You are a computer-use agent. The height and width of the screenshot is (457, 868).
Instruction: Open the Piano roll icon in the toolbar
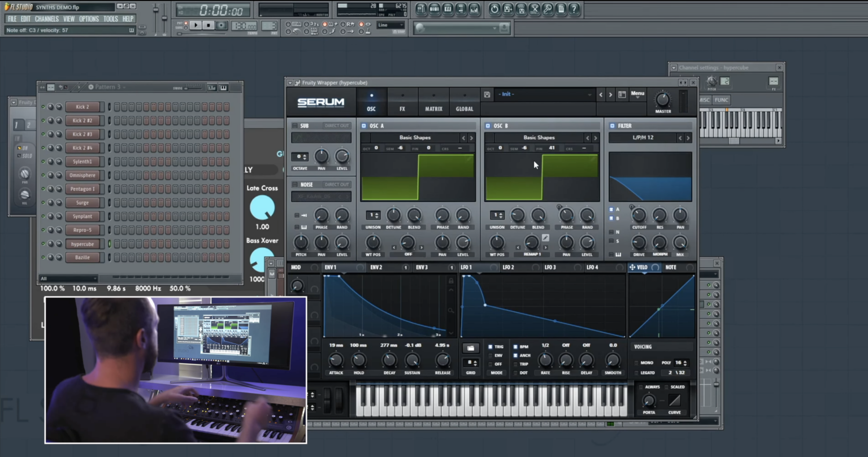(x=448, y=9)
